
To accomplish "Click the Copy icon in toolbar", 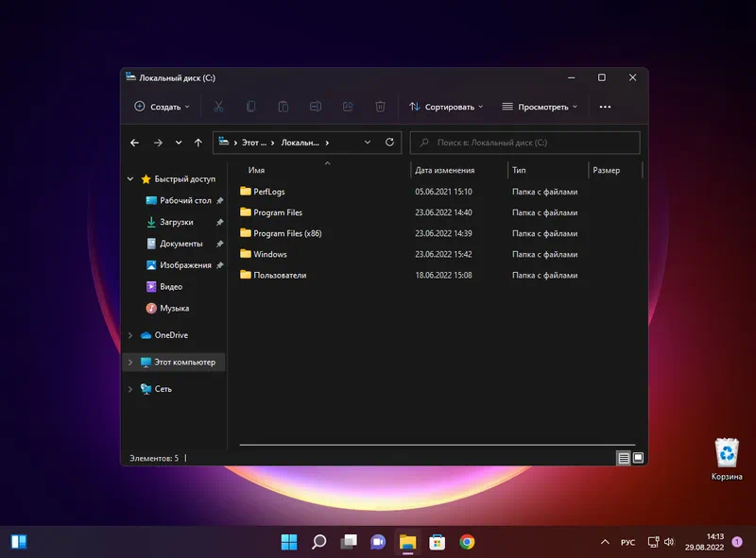I will (250, 107).
